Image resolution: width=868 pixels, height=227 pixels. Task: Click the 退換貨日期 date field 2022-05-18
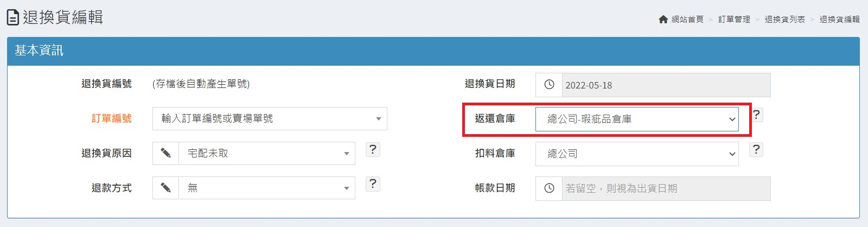666,85
